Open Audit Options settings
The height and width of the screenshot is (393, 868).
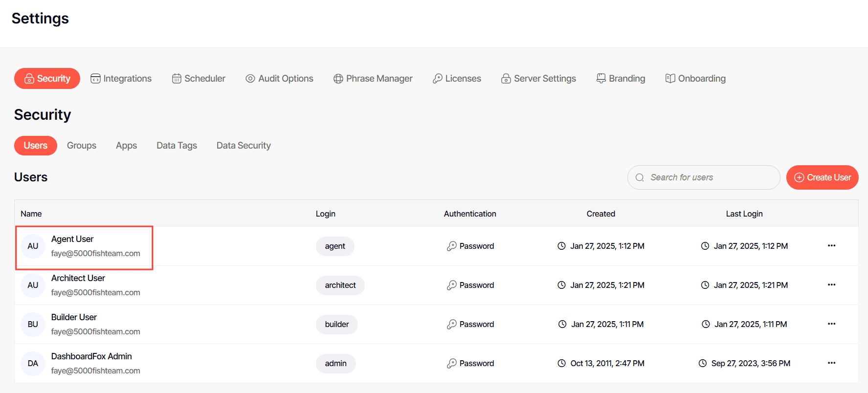point(279,79)
